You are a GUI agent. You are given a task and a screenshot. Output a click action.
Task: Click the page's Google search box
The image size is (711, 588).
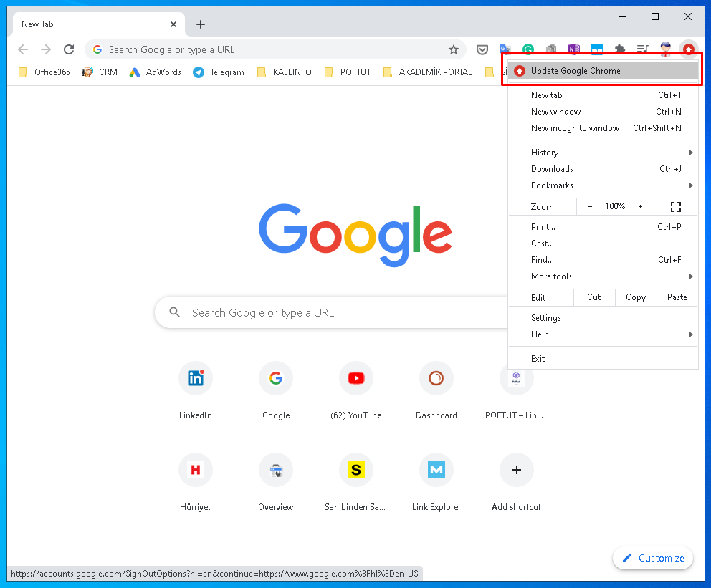click(x=331, y=312)
